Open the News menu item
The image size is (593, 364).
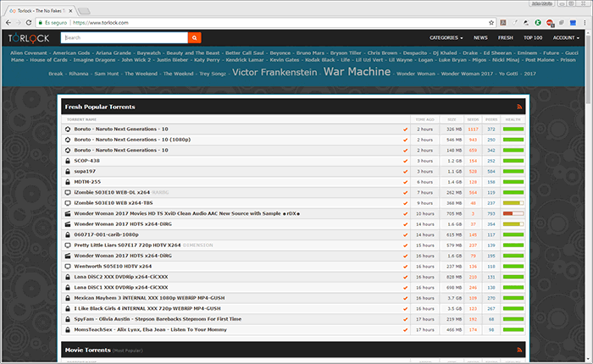click(480, 38)
